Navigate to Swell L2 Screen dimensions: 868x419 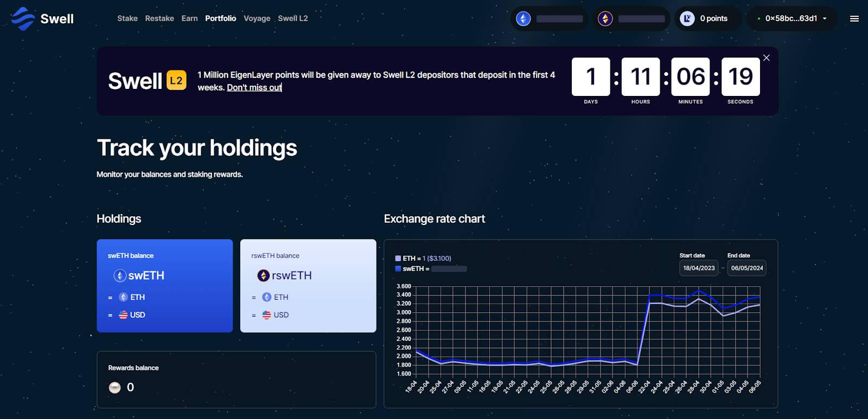pos(293,18)
